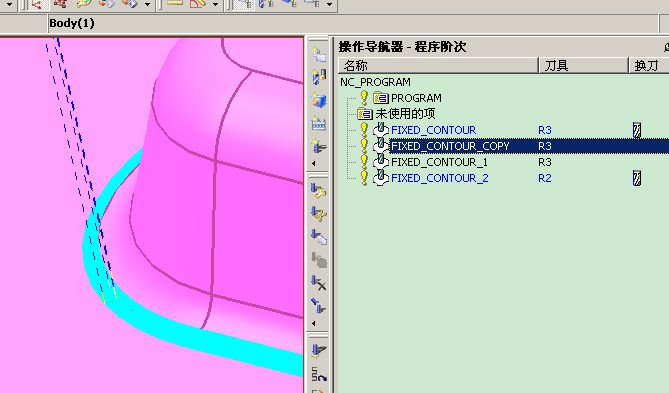Image resolution: width=669 pixels, height=393 pixels.
Task: Sort by 刀具 column header
Action: 583,65
